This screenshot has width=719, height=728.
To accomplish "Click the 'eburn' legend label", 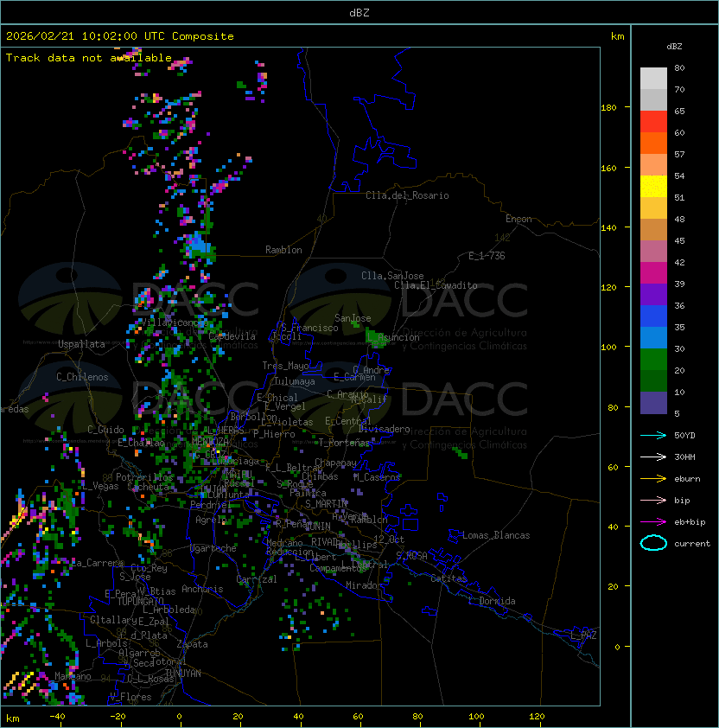I will [x=687, y=479].
